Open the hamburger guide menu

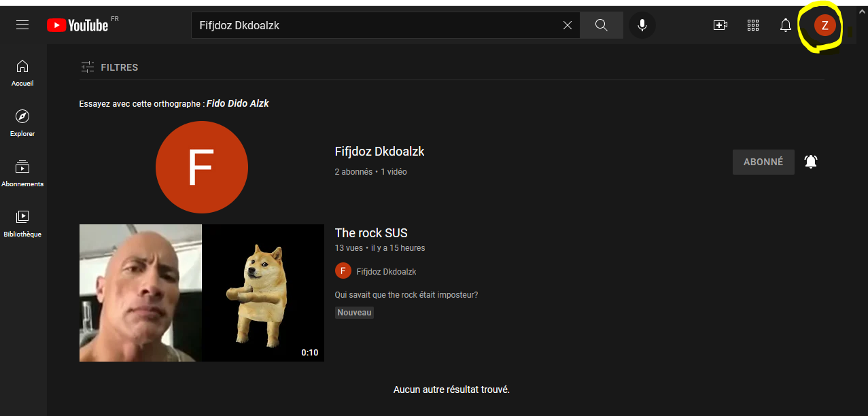coord(22,25)
